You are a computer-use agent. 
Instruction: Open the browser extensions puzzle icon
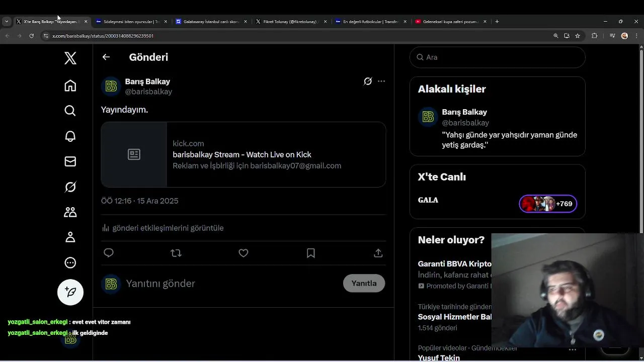[594, 36]
